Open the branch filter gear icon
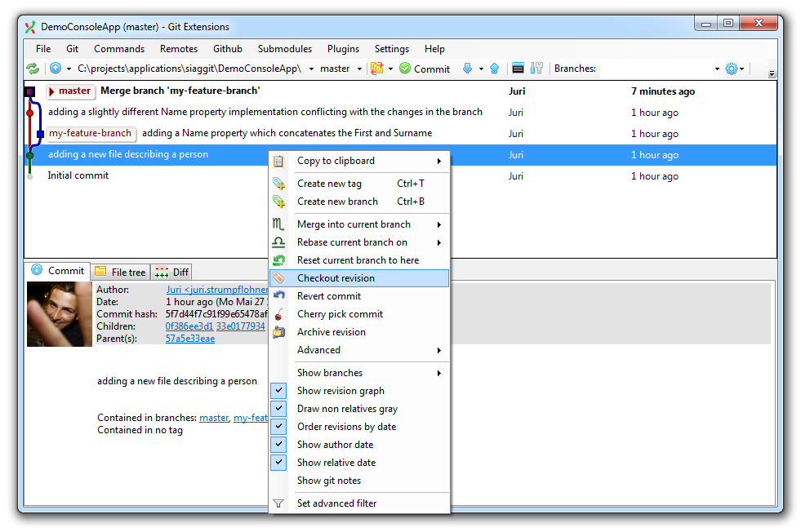This screenshot has height=532, width=801. pos(731,69)
